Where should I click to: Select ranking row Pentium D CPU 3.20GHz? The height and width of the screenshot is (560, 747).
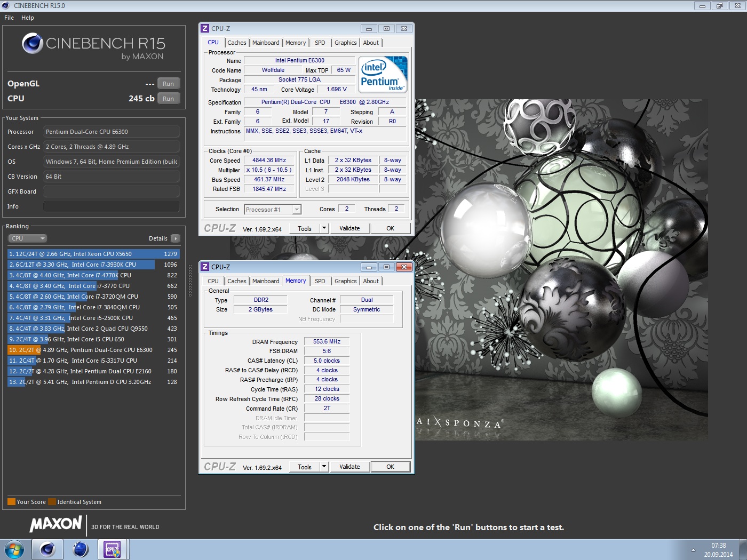tap(93, 382)
